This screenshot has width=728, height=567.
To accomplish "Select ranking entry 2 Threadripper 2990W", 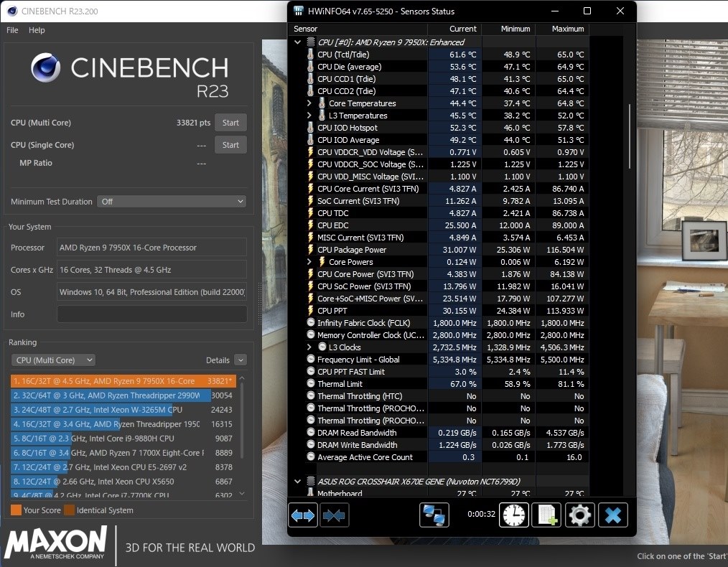I will (x=123, y=395).
